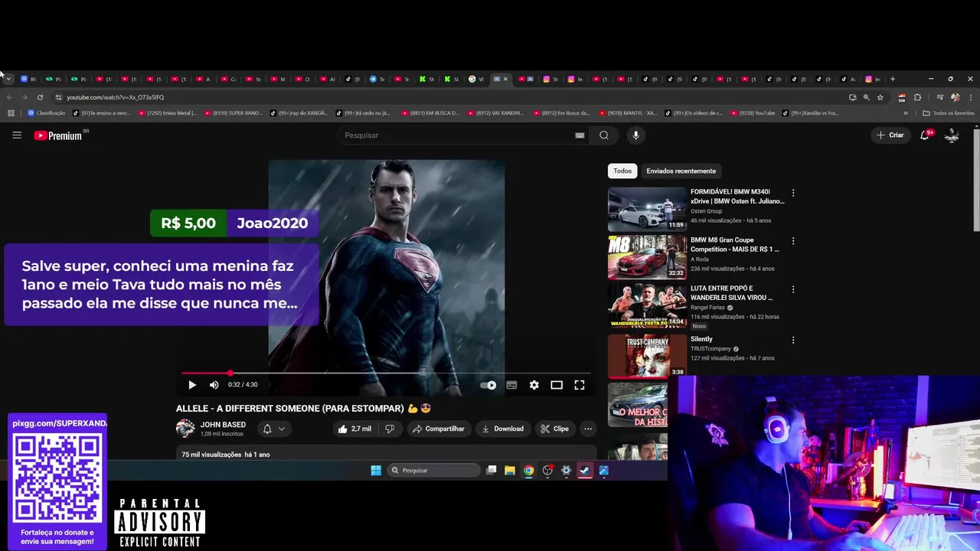The height and width of the screenshot is (551, 980).
Task: Open BMW M340i xDrive video thumbnail
Action: click(x=648, y=209)
